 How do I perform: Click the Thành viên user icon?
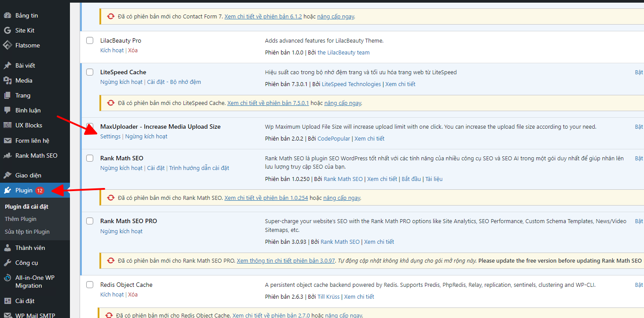(x=7, y=248)
